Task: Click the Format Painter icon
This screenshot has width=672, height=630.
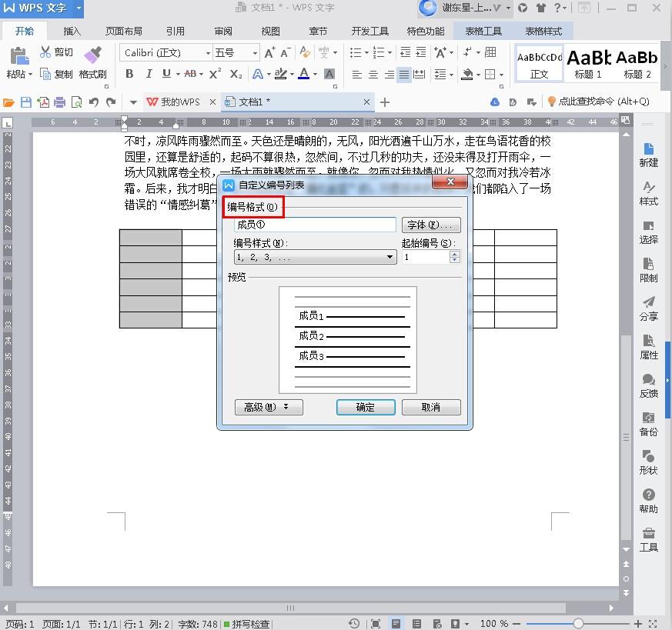Action: (92, 55)
